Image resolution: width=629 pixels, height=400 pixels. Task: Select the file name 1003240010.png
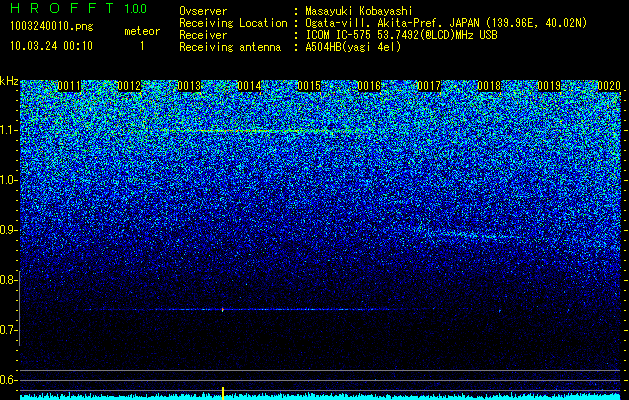tap(52, 27)
